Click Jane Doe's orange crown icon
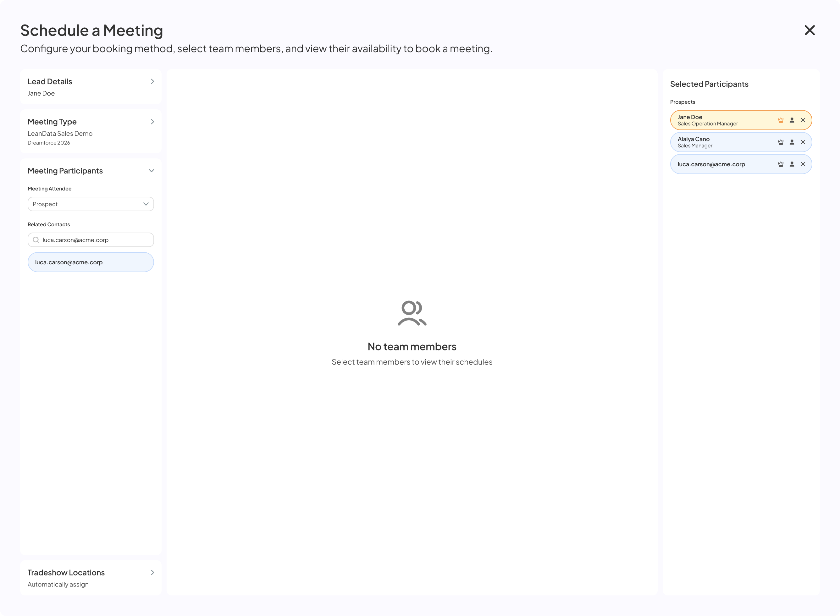 pyautogui.click(x=780, y=120)
